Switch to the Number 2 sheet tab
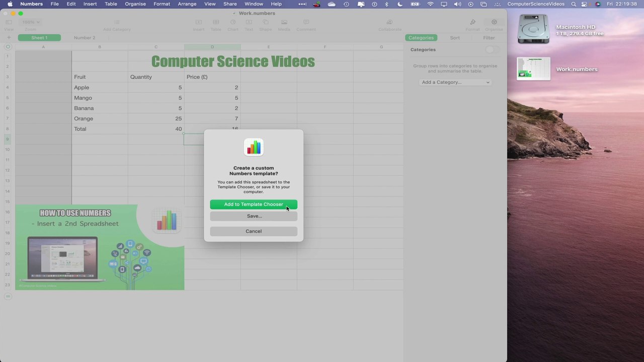Viewport: 644px width, 362px height. [x=85, y=38]
